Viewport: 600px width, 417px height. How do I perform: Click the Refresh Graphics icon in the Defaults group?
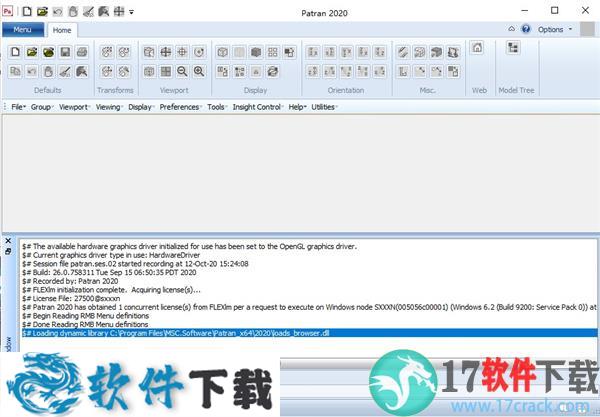82,71
